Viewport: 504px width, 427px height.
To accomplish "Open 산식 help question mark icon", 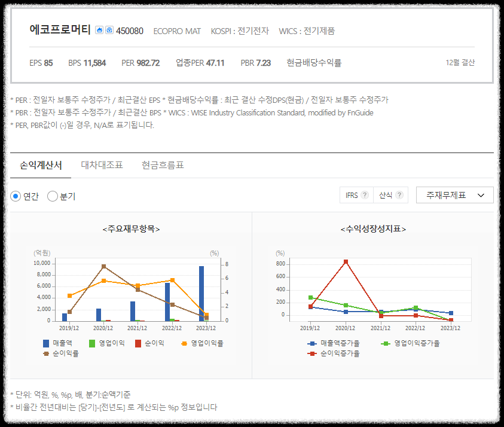I will point(399,195).
